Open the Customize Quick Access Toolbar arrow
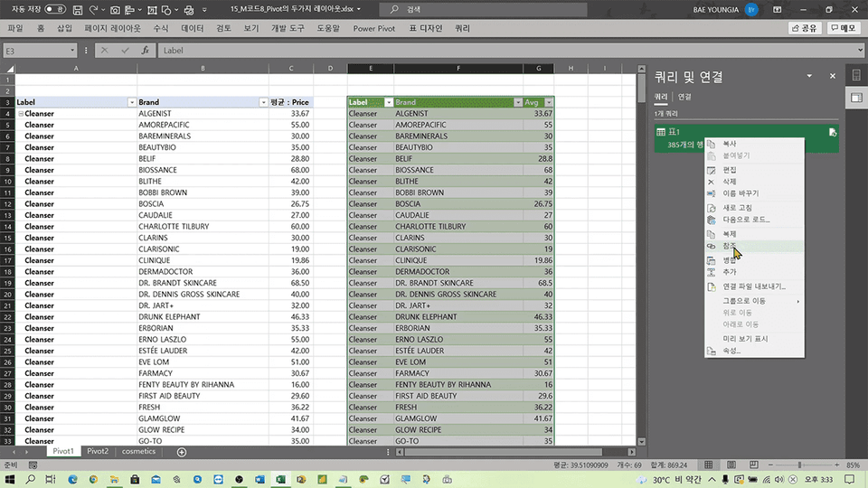 tap(204, 9)
